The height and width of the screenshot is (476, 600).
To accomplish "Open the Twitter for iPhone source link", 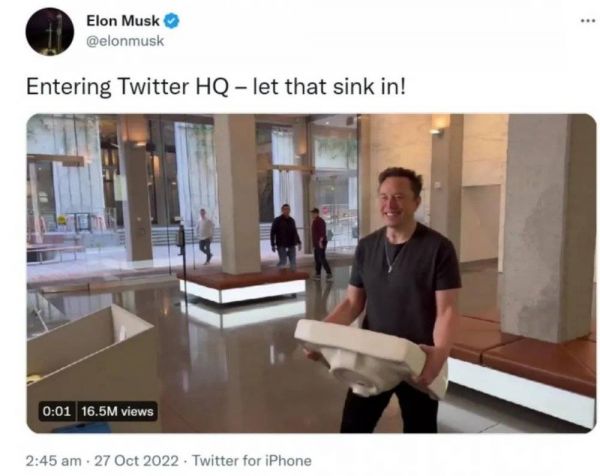I will point(252,461).
